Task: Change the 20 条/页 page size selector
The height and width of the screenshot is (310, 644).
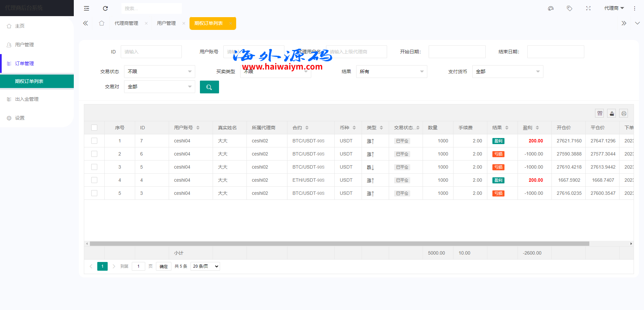Action: coord(205,266)
